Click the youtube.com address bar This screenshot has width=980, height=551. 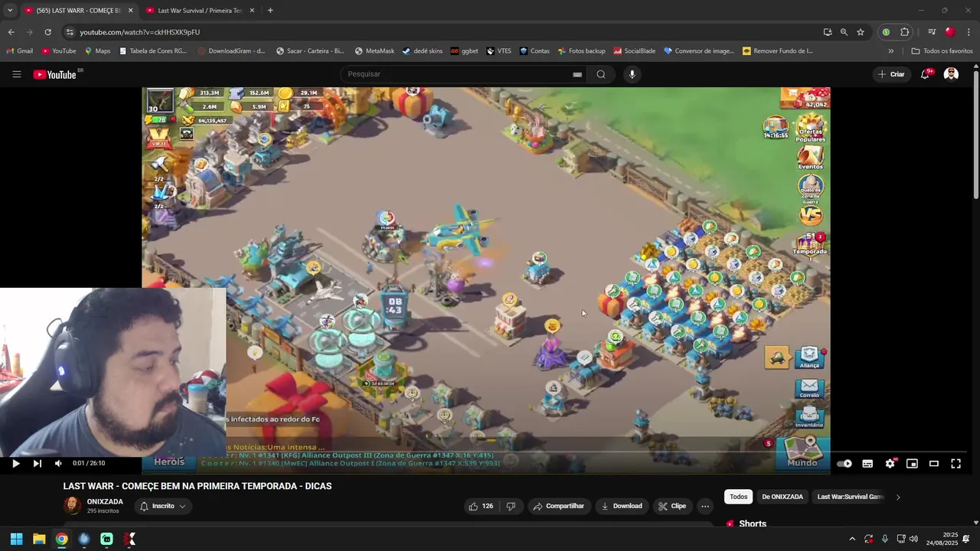click(444, 32)
